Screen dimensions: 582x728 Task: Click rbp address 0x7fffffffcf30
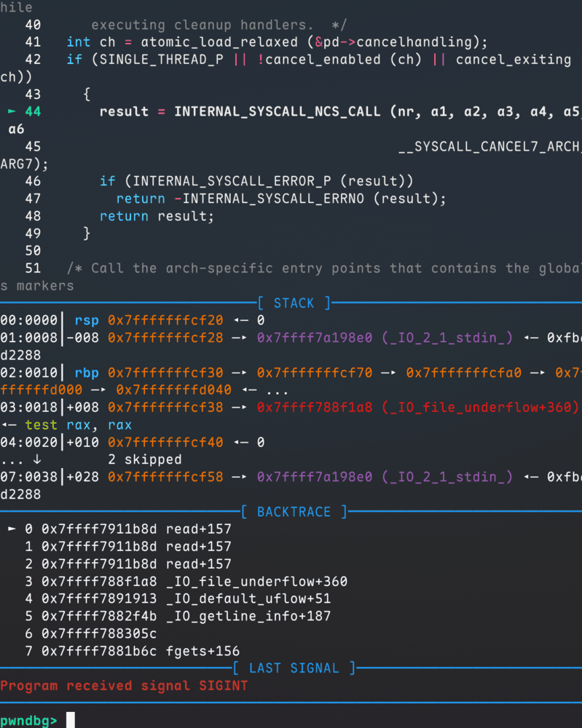[x=165, y=373]
